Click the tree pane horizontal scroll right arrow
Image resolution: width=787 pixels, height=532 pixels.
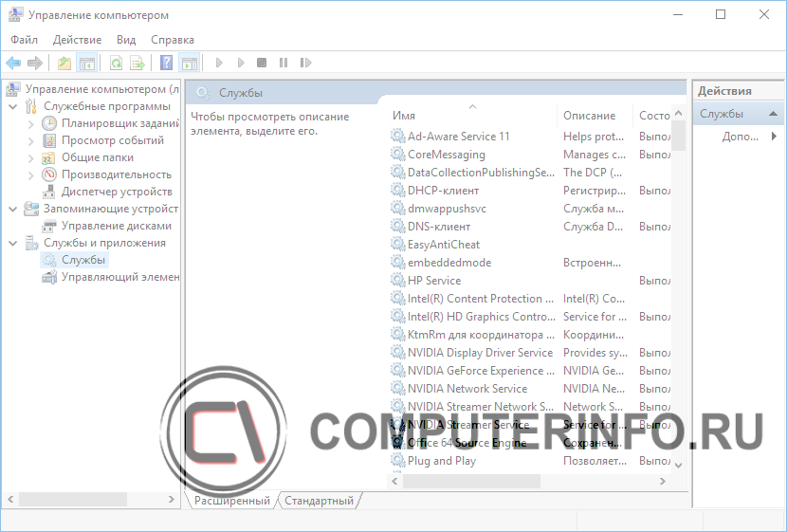(x=172, y=500)
